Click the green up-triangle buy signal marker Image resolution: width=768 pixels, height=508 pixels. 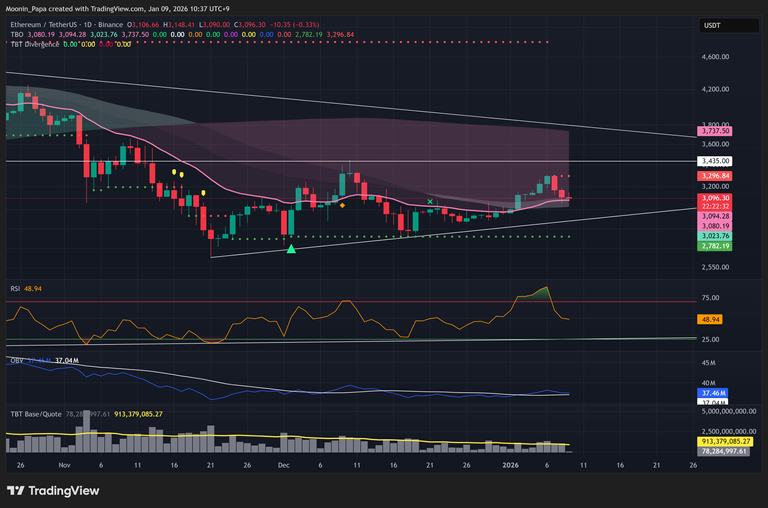(x=291, y=248)
